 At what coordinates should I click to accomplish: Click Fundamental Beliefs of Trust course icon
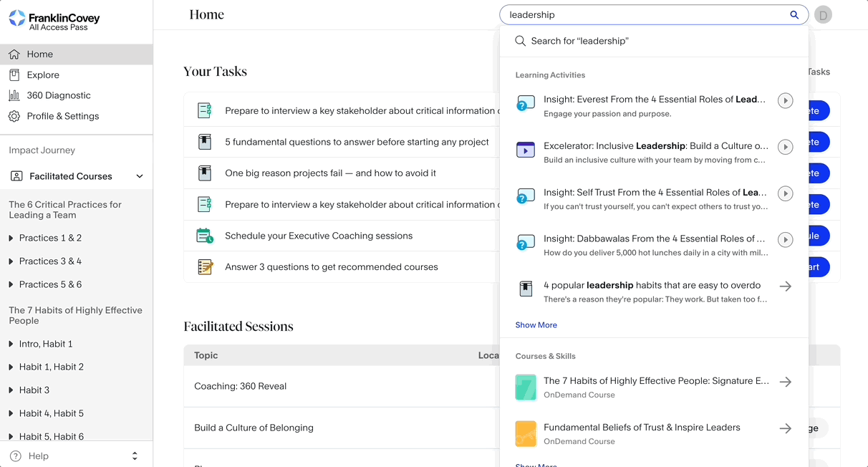tap(526, 434)
